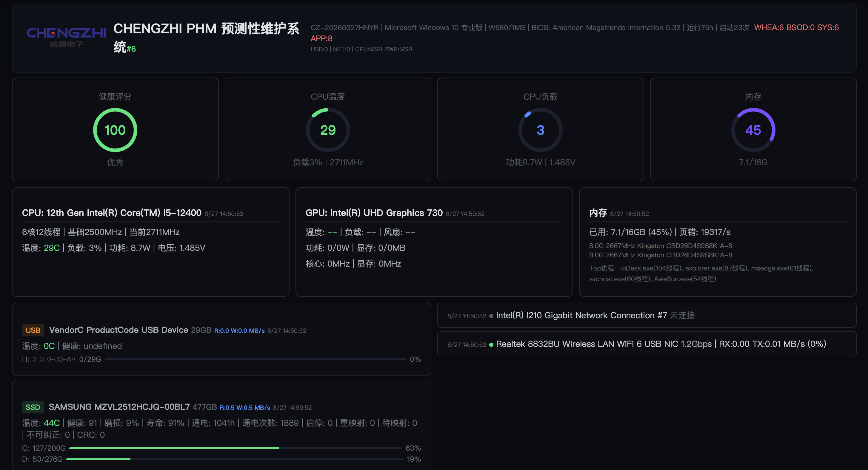Click the VendorC ProductCode USB Device name

point(118,330)
